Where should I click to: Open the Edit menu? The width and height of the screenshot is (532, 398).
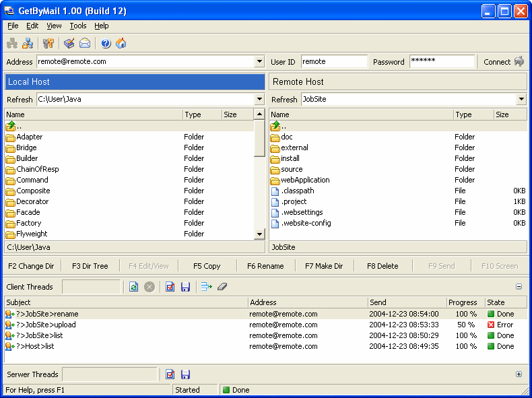pyautogui.click(x=32, y=26)
